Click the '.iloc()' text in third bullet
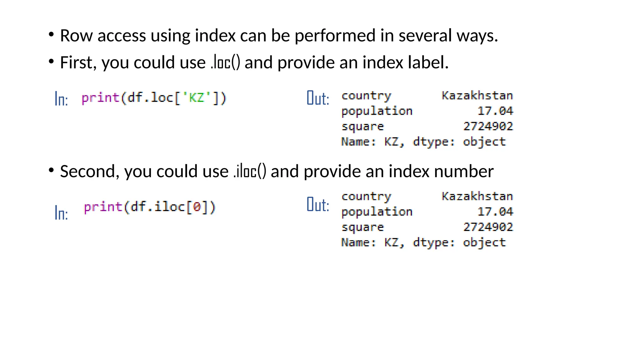The height and width of the screenshot is (362, 644). [x=250, y=171]
